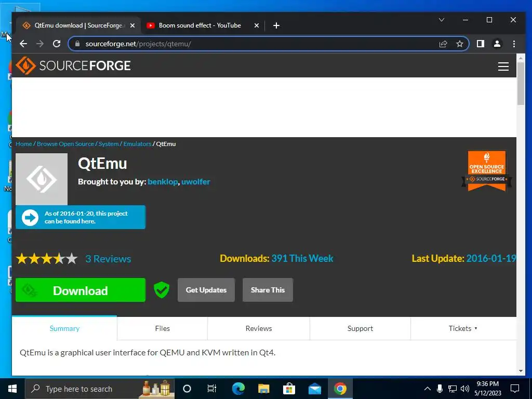Share this page icon in address bar

[443, 44]
